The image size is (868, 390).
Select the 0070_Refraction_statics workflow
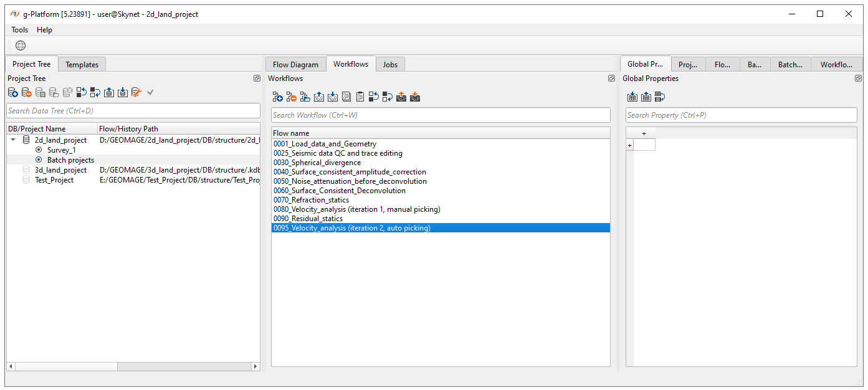point(308,200)
